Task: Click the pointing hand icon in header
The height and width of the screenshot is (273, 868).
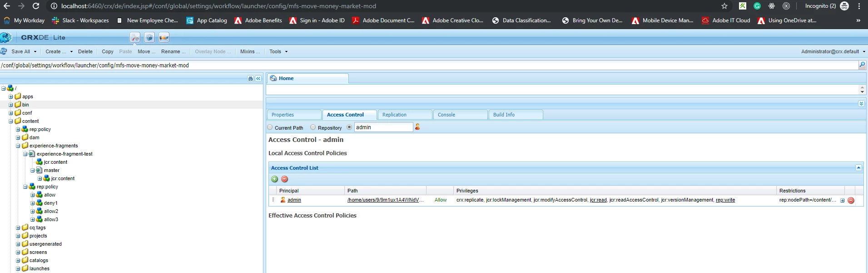Action: (x=164, y=37)
